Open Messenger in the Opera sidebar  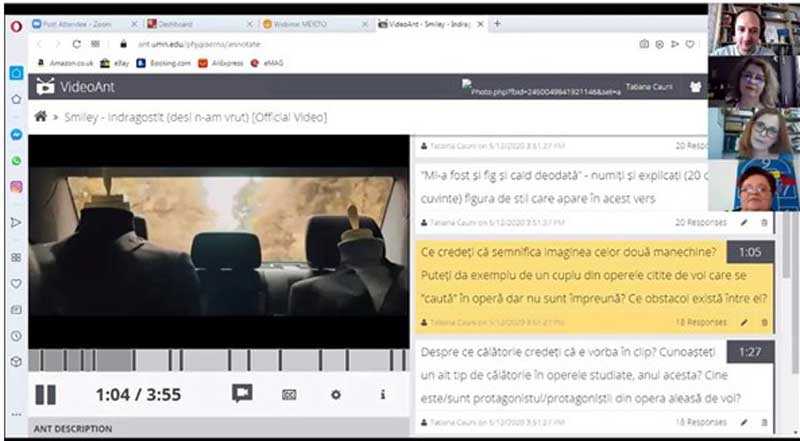[16, 135]
